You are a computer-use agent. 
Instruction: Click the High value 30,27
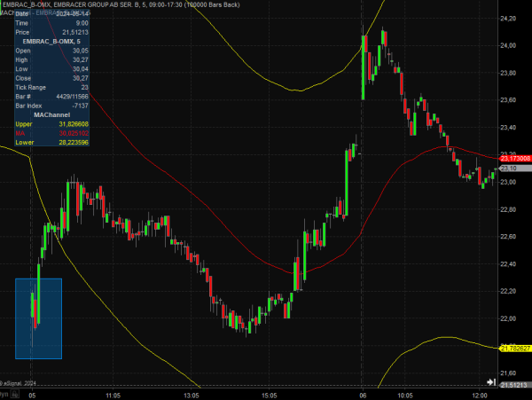pos(81,59)
